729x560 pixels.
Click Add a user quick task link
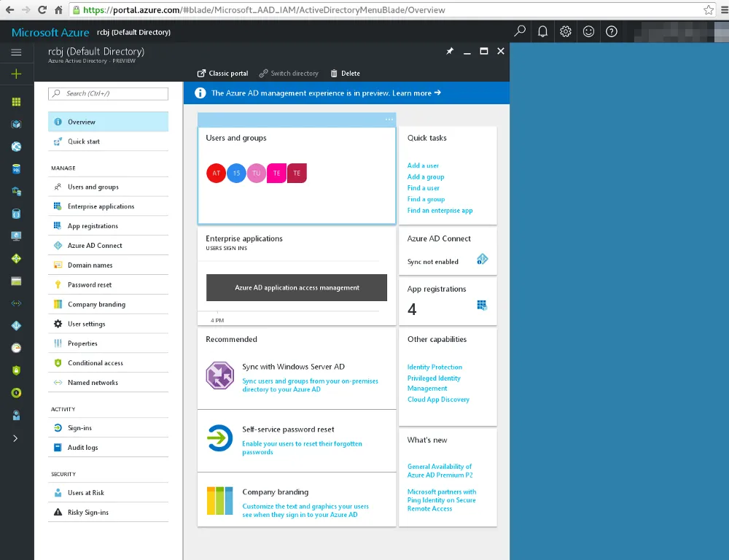coord(423,166)
